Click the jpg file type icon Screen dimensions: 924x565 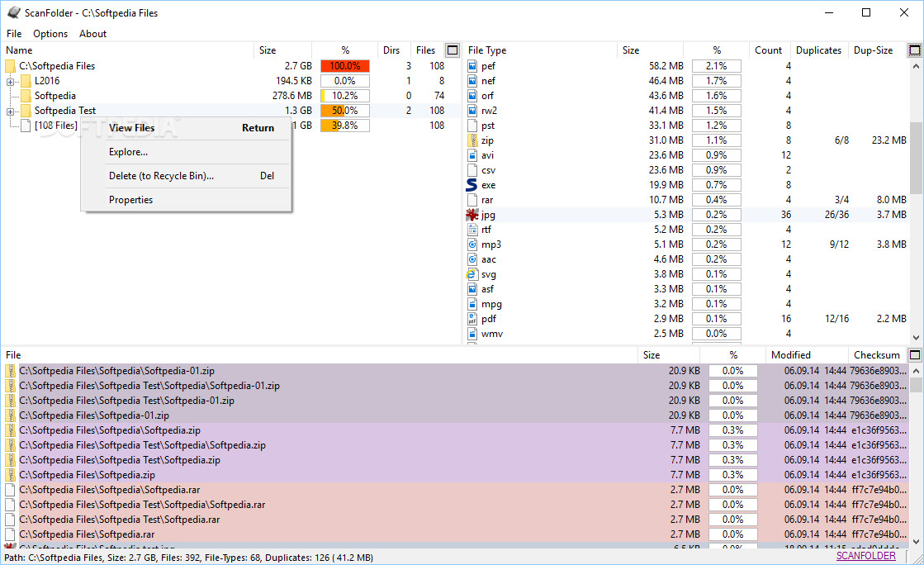(472, 215)
